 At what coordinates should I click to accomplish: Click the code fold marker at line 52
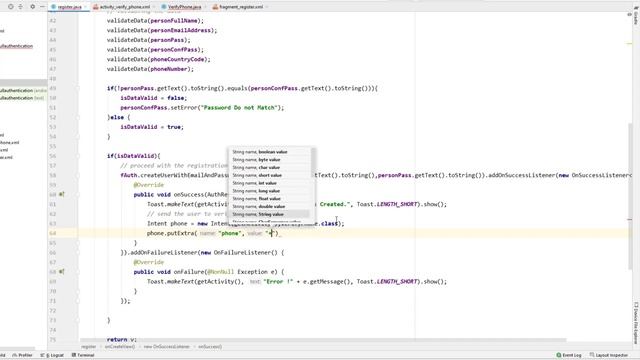click(x=77, y=118)
